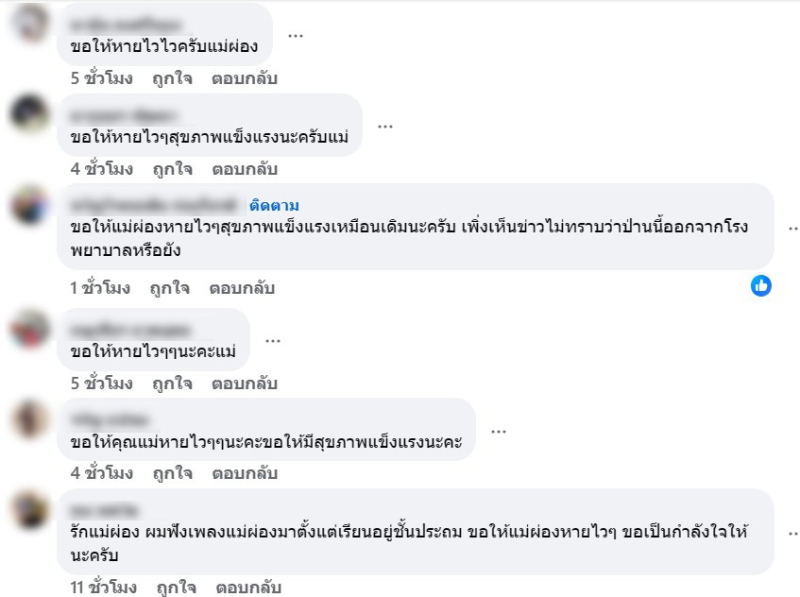This screenshot has width=800, height=597.
Task: Click the '1 ชั่วโมง' timestamp link
Action: click(x=100, y=288)
